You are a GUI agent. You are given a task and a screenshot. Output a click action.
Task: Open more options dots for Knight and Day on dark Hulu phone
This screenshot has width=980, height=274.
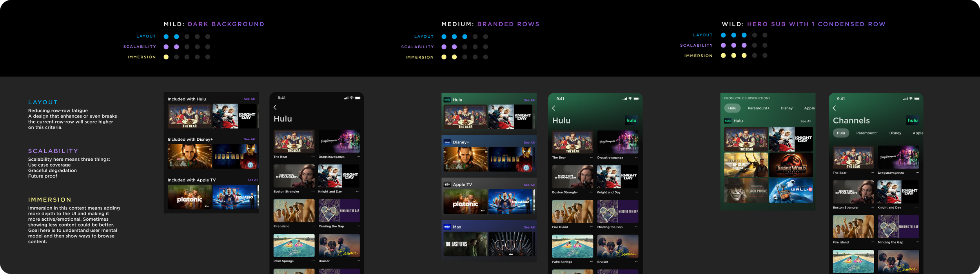pyautogui.click(x=358, y=191)
